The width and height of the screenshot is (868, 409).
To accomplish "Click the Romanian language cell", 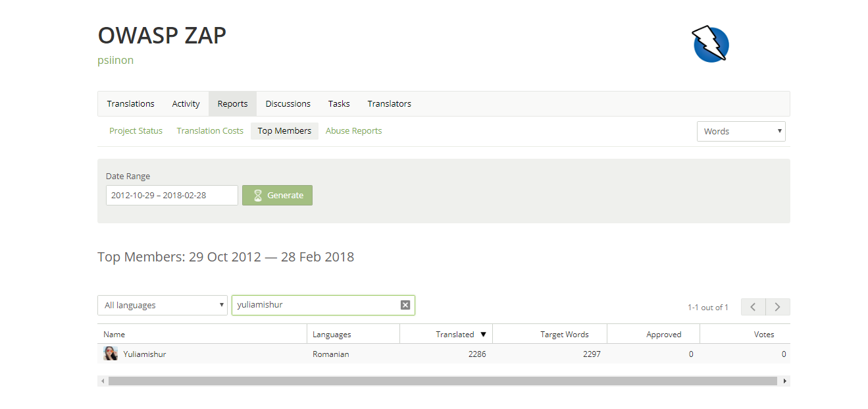I will [330, 354].
